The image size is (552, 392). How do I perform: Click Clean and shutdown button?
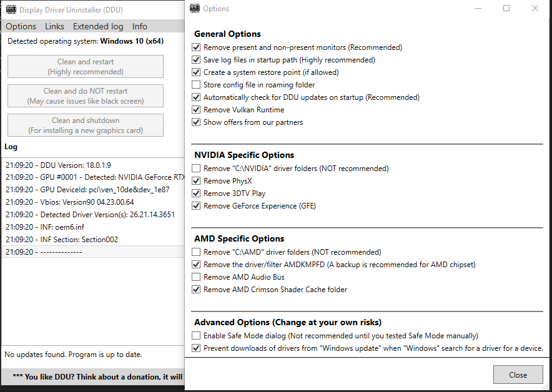[86, 125]
